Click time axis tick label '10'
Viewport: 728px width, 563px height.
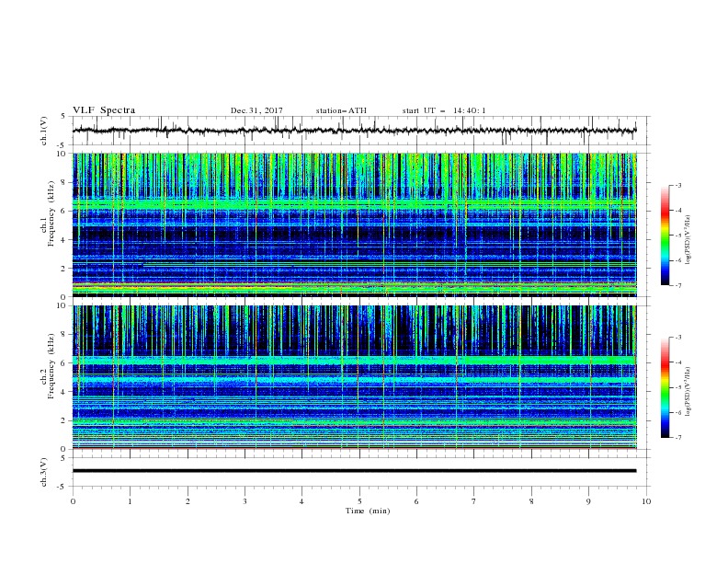(x=646, y=501)
